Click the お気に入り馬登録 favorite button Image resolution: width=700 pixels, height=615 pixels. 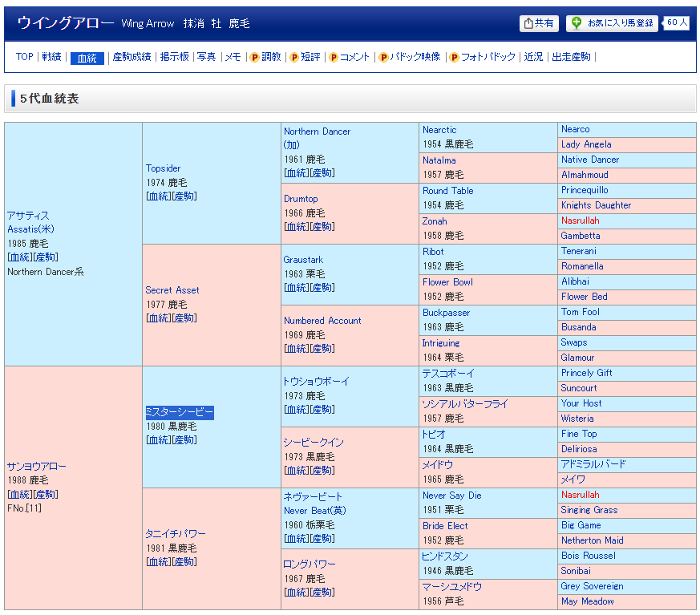coord(612,24)
